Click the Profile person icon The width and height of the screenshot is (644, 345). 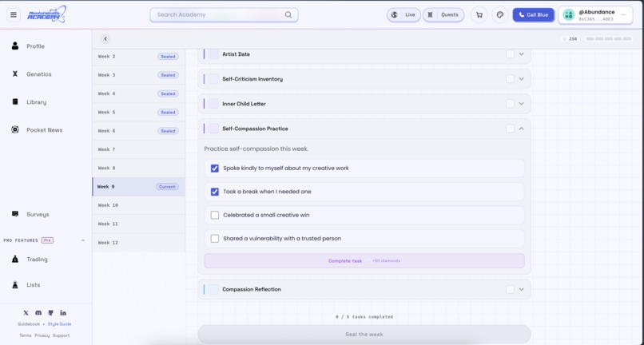(x=15, y=46)
